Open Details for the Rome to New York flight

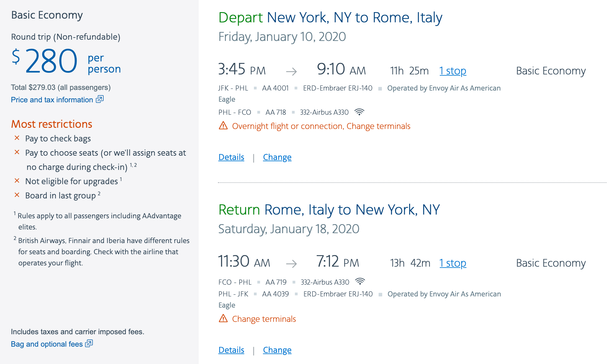pyautogui.click(x=231, y=350)
